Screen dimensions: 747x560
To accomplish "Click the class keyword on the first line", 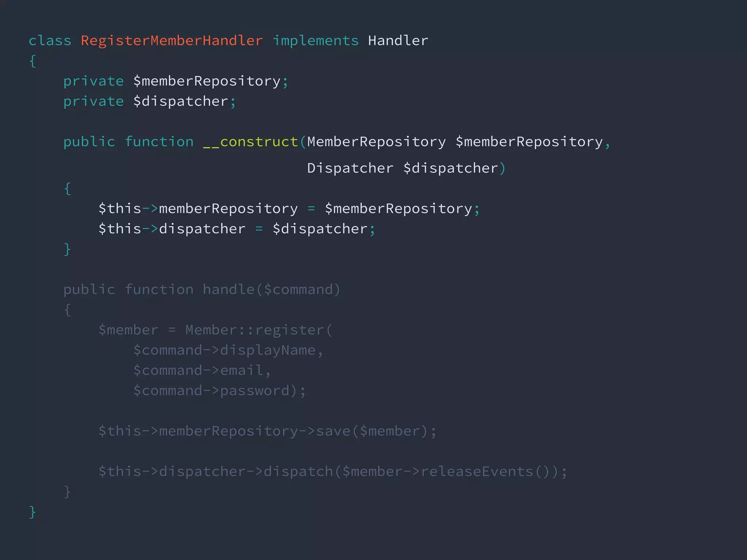I will point(50,40).
